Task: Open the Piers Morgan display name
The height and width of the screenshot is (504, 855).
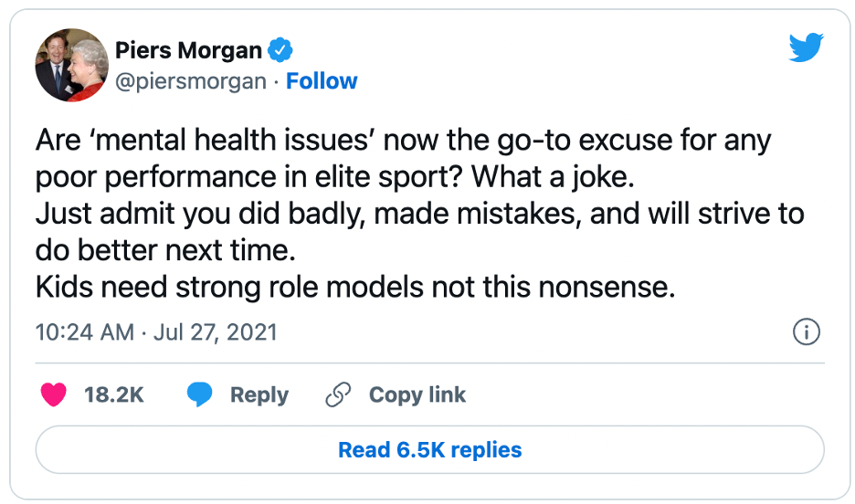Action: [188, 49]
